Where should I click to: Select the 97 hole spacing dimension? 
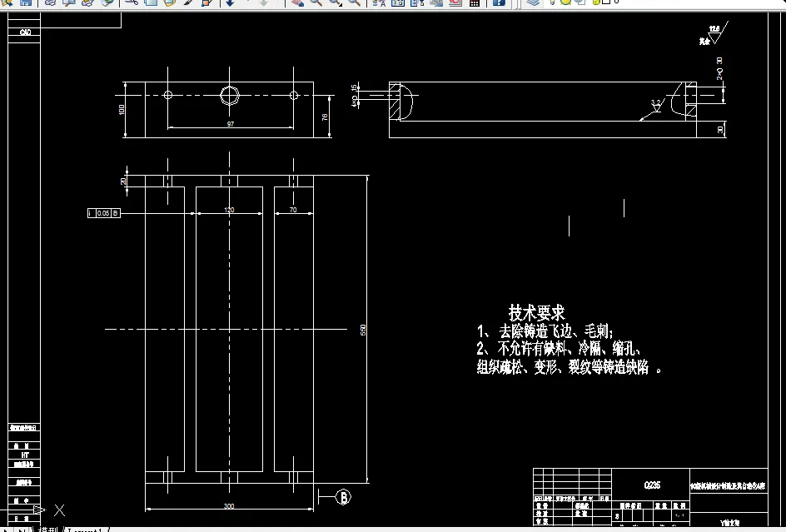(x=230, y=124)
